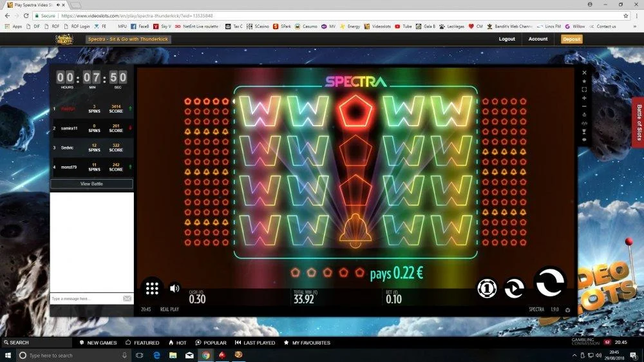Open the Contact us bookmark
This screenshot has height=362, width=644.
pyautogui.click(x=603, y=26)
